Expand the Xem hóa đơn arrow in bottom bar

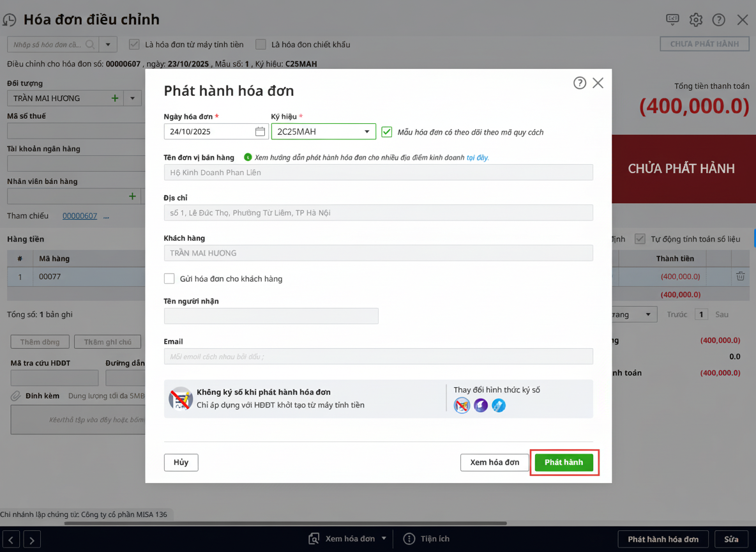384,539
